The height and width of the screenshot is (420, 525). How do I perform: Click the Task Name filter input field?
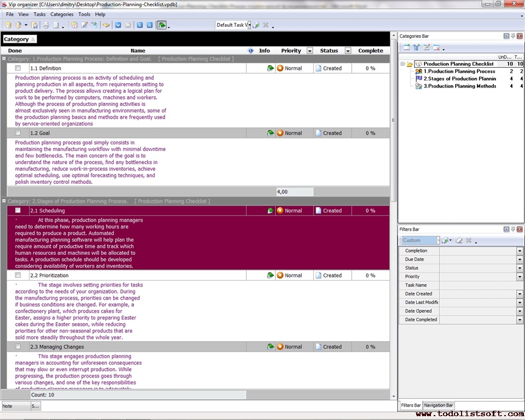click(x=478, y=285)
